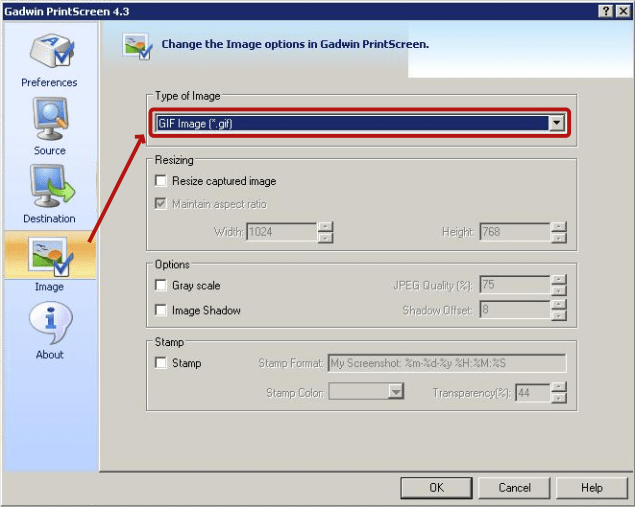Select the Image section icon
635x507 pixels.
pos(51,256)
